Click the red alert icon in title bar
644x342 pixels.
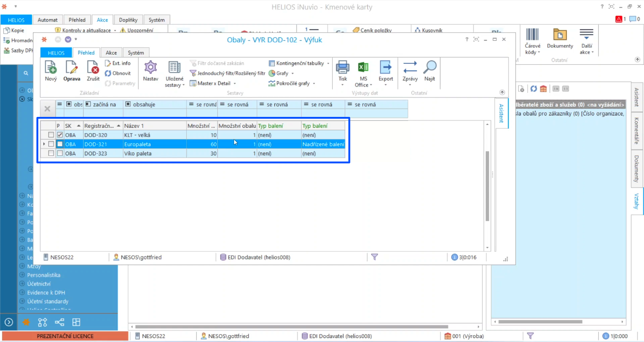tap(618, 19)
